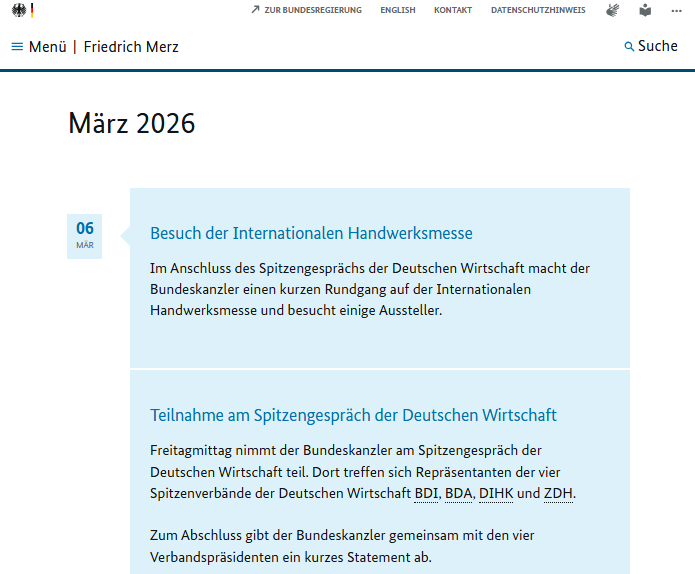Expand the BDI abbreviation
Image resolution: width=695 pixels, height=574 pixels.
click(x=426, y=493)
